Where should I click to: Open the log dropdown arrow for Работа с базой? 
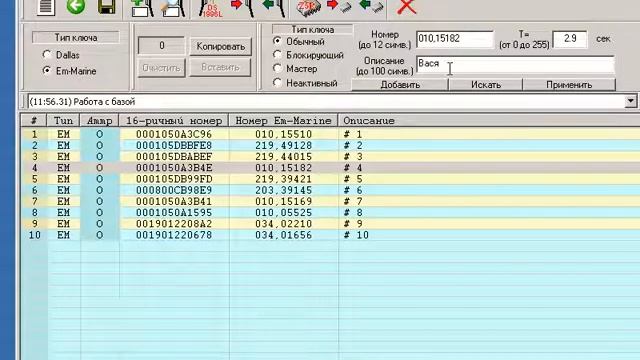coord(631,101)
